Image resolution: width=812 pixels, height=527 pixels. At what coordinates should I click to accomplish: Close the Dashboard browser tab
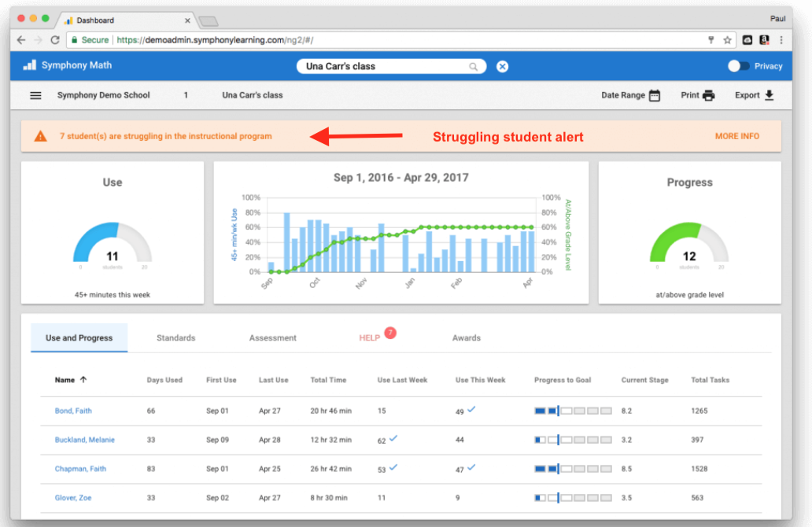[187, 20]
